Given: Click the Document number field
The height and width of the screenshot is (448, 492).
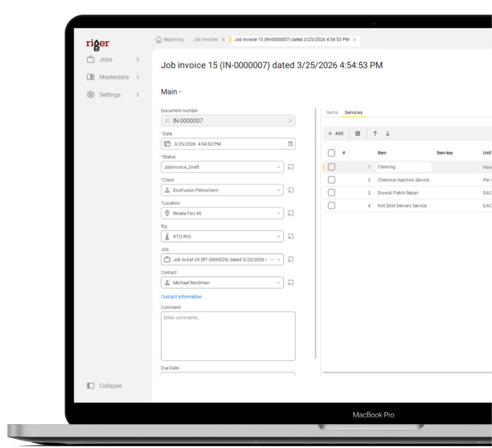Looking at the screenshot, I should (x=228, y=121).
